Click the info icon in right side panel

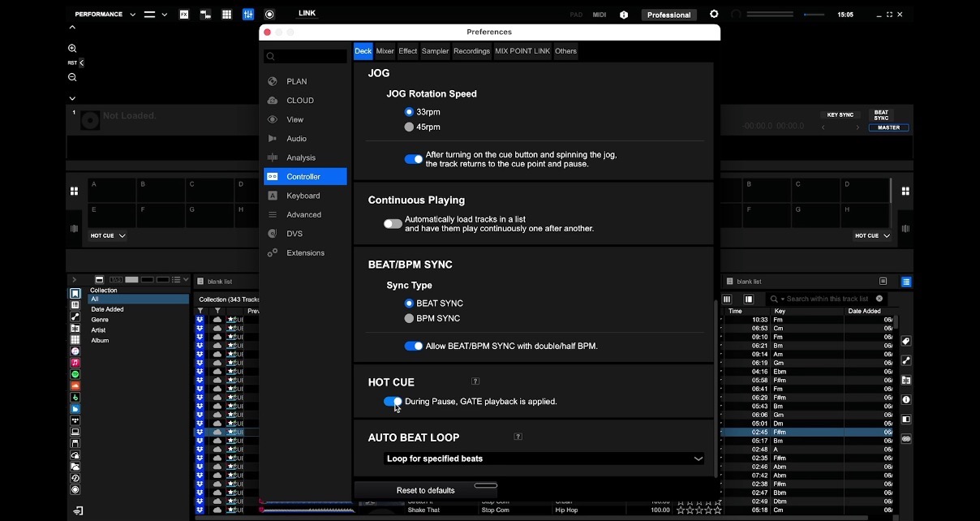click(x=906, y=400)
